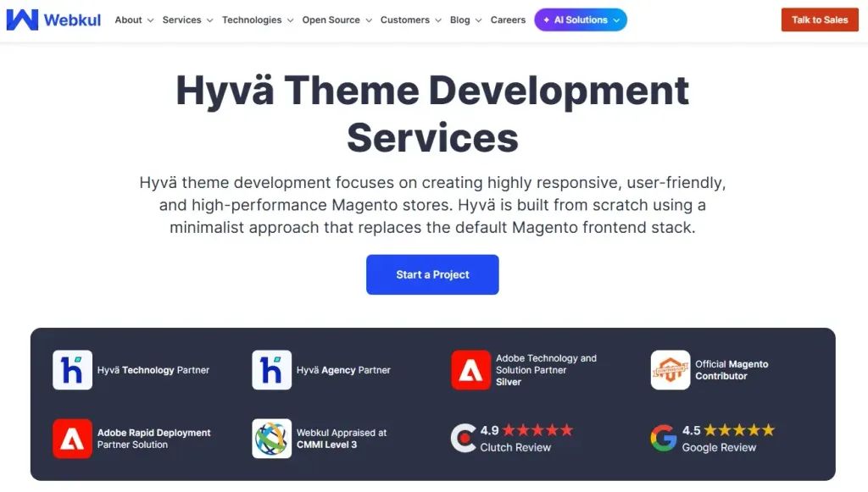Click the red Clutch rating stars
The height and width of the screenshot is (492, 868).
537,430
